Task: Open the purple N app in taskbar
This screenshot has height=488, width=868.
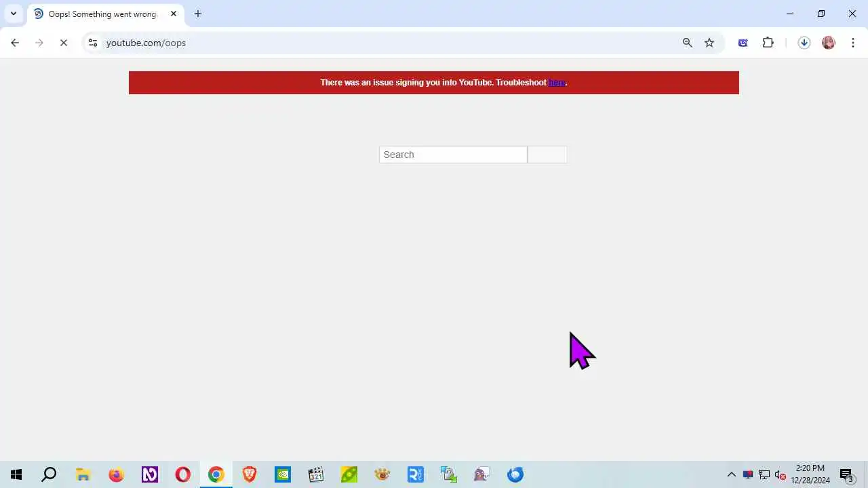Action: coord(149,474)
